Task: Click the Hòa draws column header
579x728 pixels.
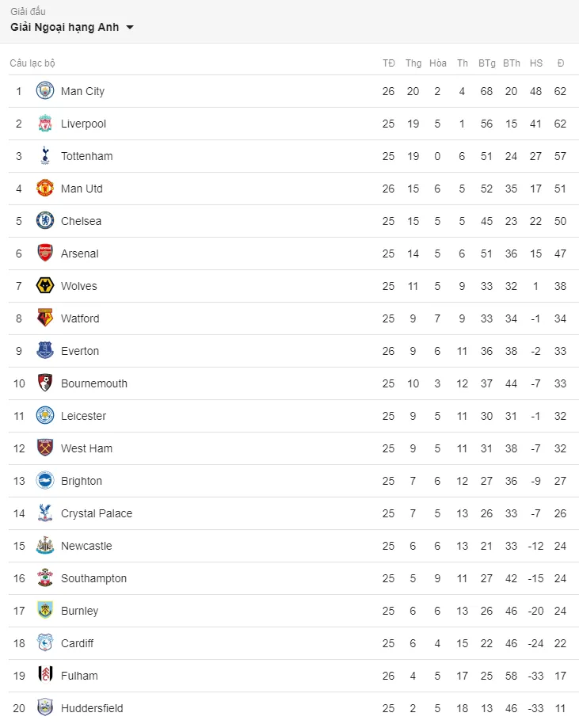Action: (x=438, y=63)
